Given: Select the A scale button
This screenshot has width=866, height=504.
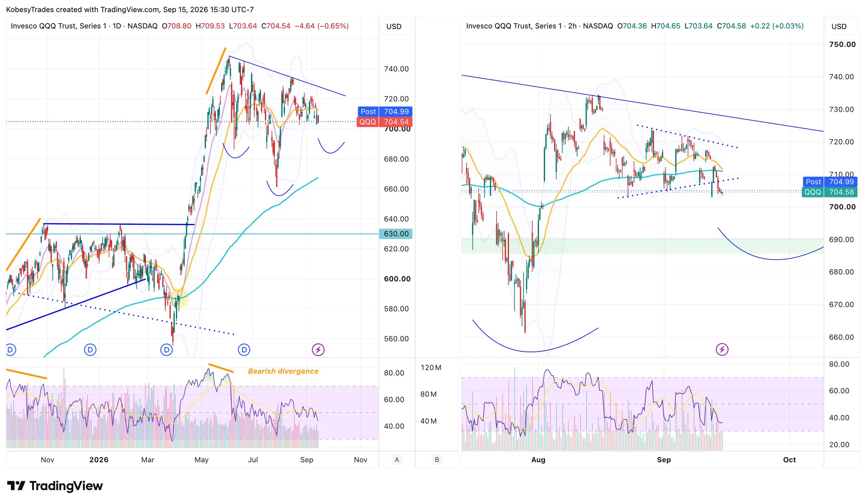Looking at the screenshot, I should [x=397, y=460].
